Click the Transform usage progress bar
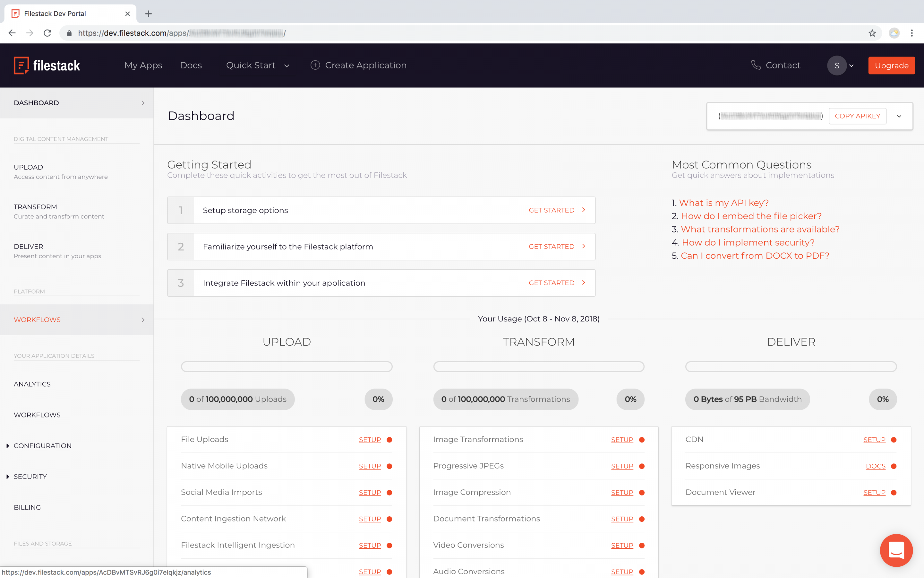 539,367
